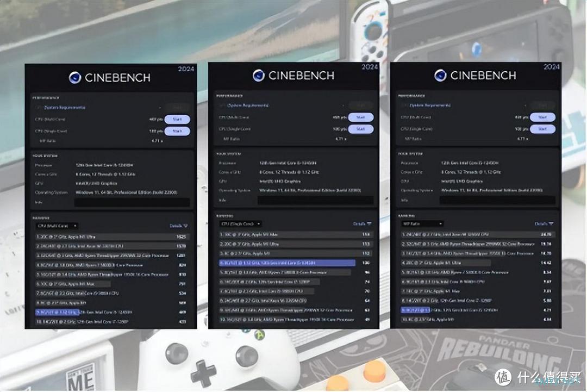Click the Info field in the right window
The width and height of the screenshot is (587, 392).
tap(497, 200)
